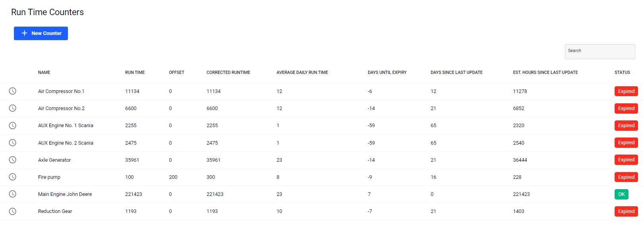Open the Fire pump counter row
This screenshot has width=644, height=244.
pyautogui.click(x=322, y=177)
